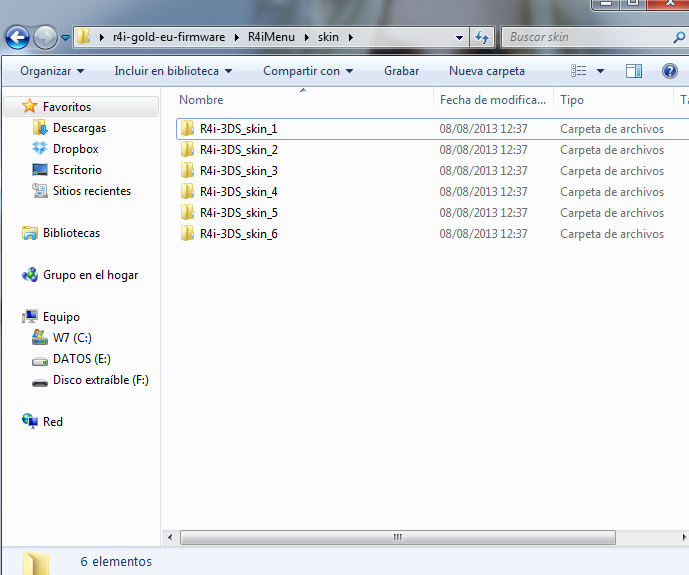Screen dimensions: 689x575
Task: Click the Favoritos star icon
Action: pyautogui.click(x=29, y=106)
